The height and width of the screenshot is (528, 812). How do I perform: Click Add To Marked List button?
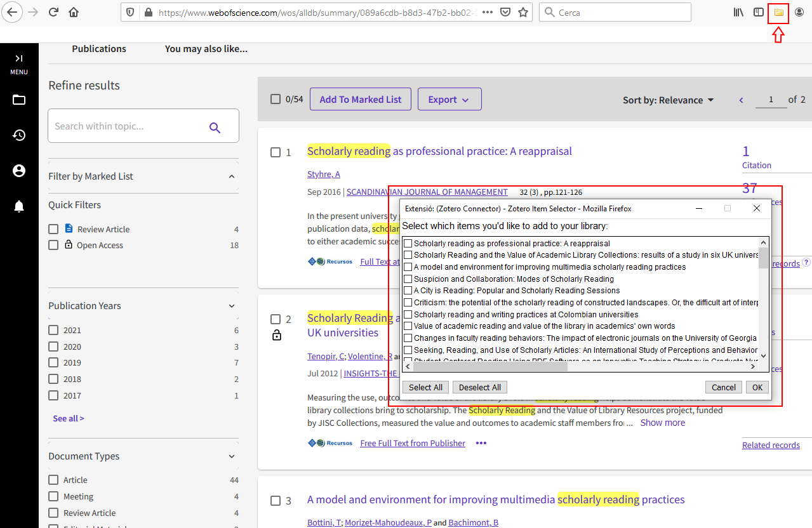tap(361, 100)
